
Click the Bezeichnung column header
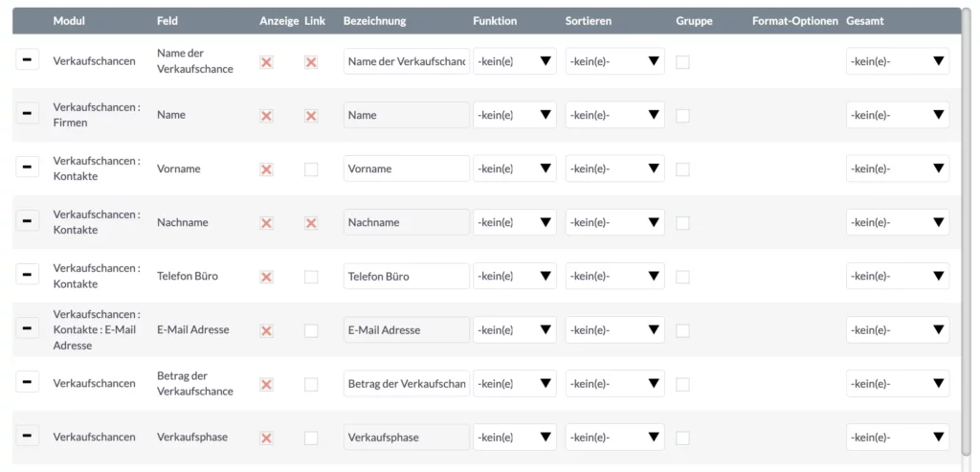(374, 21)
